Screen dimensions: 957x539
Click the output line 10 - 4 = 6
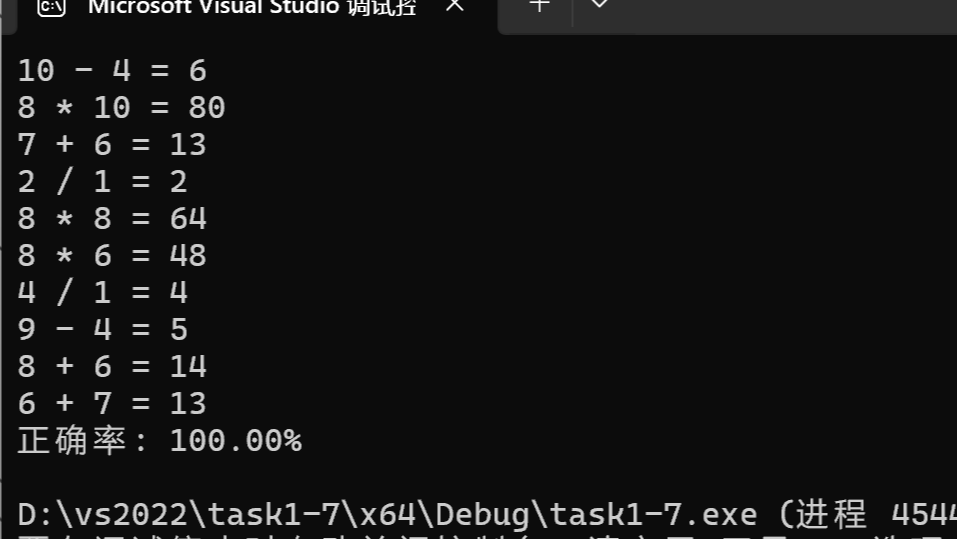[x=112, y=71]
